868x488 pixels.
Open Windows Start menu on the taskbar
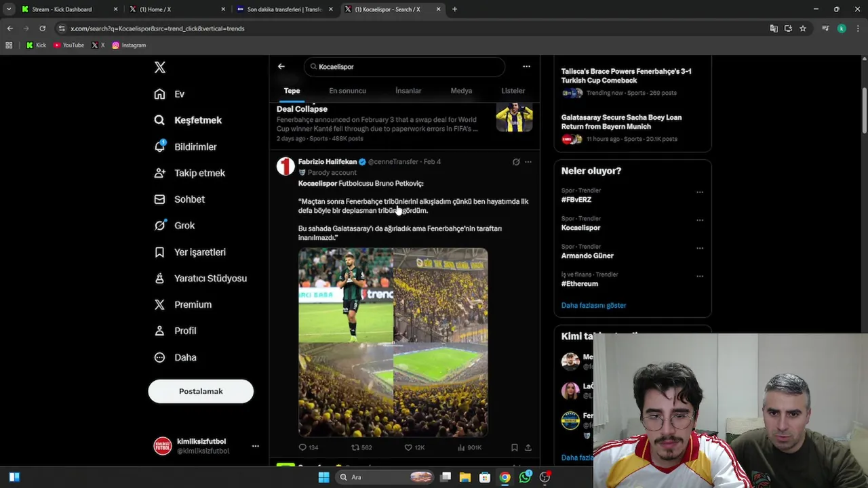pos(323,477)
